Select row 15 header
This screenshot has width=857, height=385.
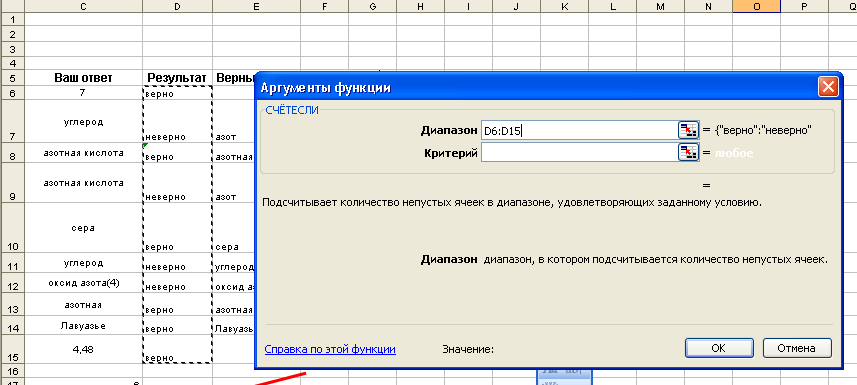coord(12,350)
